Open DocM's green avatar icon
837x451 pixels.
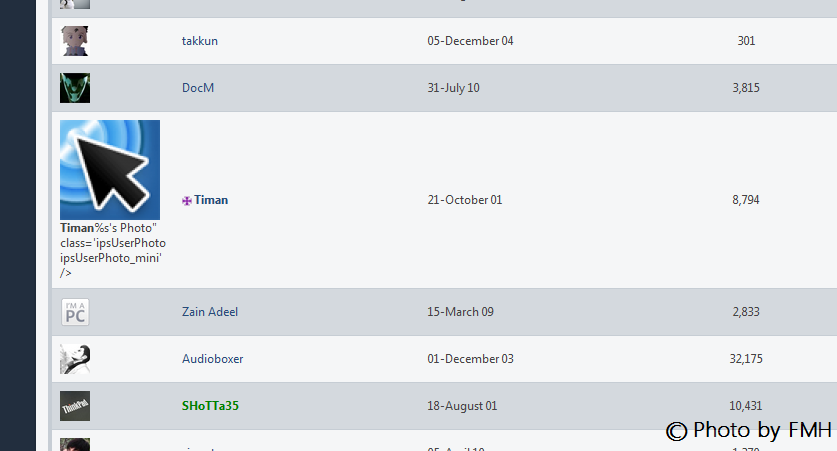tap(75, 88)
